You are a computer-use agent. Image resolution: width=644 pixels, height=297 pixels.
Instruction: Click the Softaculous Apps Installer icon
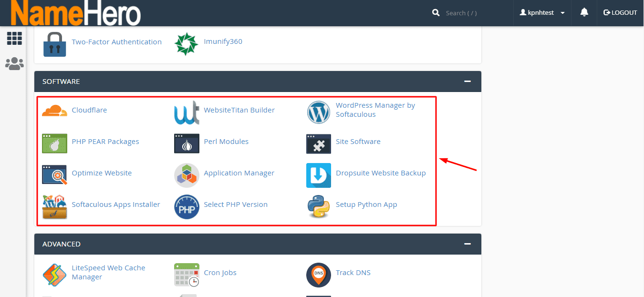point(54,207)
